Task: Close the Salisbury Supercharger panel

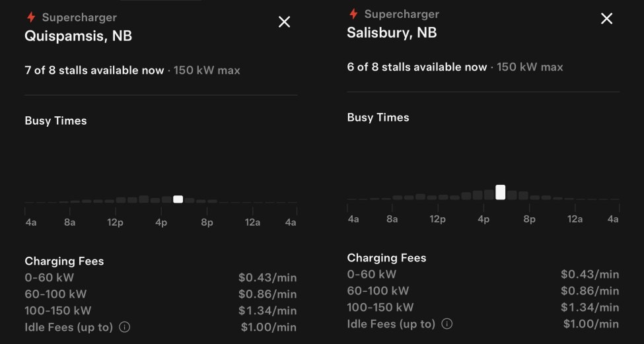Action: pyautogui.click(x=606, y=18)
